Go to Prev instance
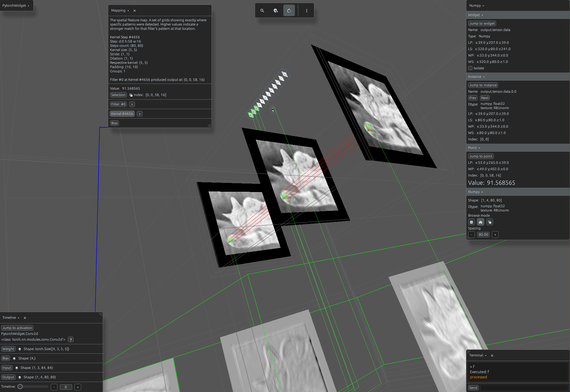Screen dimensions: 570x392 click(x=473, y=98)
